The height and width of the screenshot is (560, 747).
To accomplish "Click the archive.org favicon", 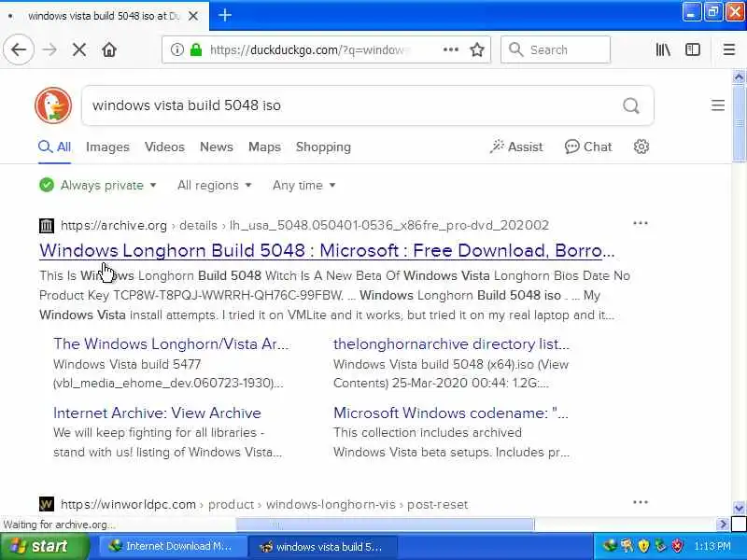I will click(x=46, y=225).
